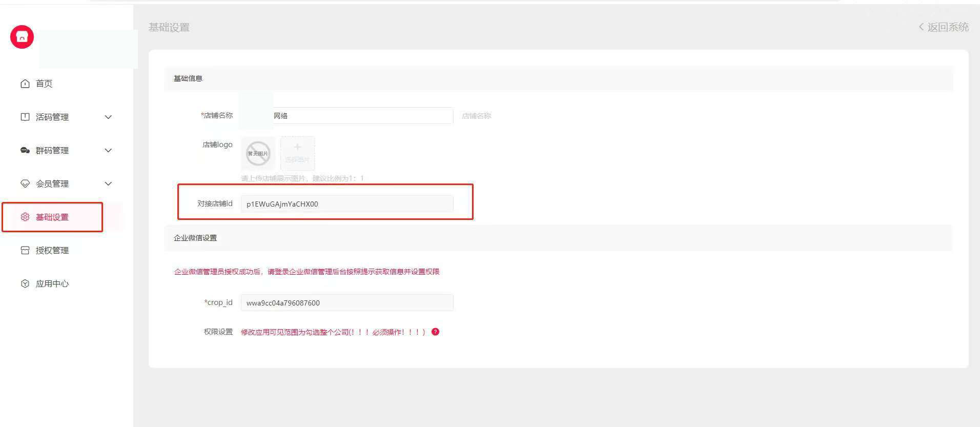The height and width of the screenshot is (427, 980).
Task: Click the home icon beside 首页
Action: pos(25,84)
